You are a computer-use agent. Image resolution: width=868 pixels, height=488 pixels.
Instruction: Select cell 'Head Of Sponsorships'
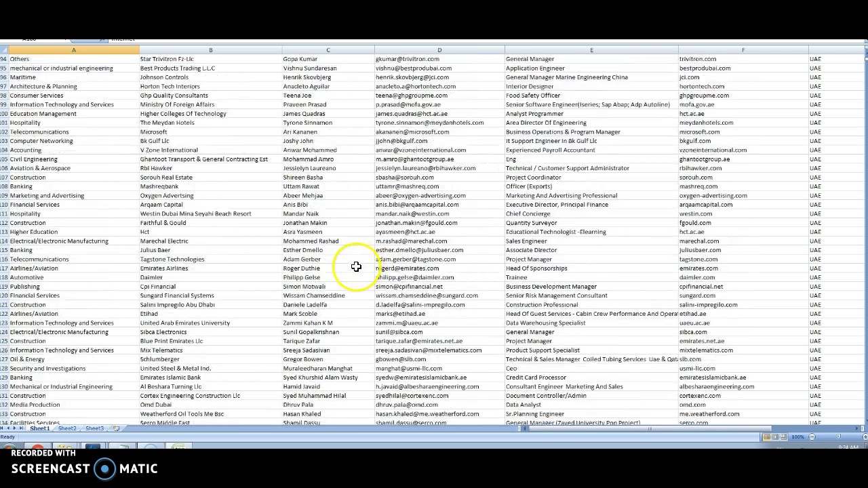pos(536,268)
